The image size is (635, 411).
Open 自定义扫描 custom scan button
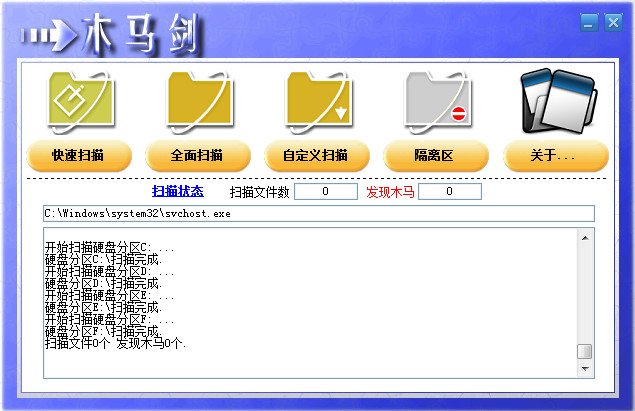pyautogui.click(x=317, y=155)
